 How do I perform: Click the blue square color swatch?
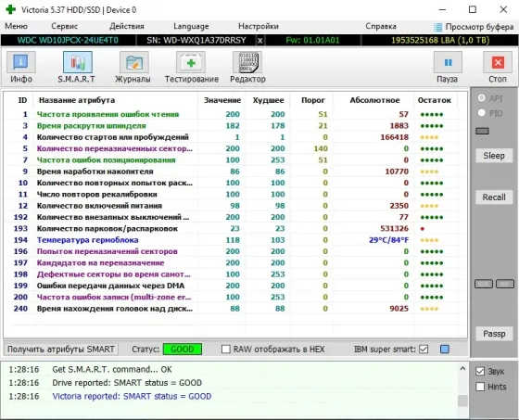(x=445, y=350)
